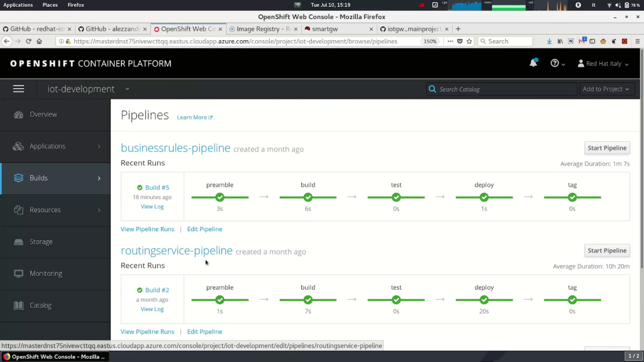
Task: Open the Overview dashboard icon in sidebar
Action: click(x=18, y=114)
